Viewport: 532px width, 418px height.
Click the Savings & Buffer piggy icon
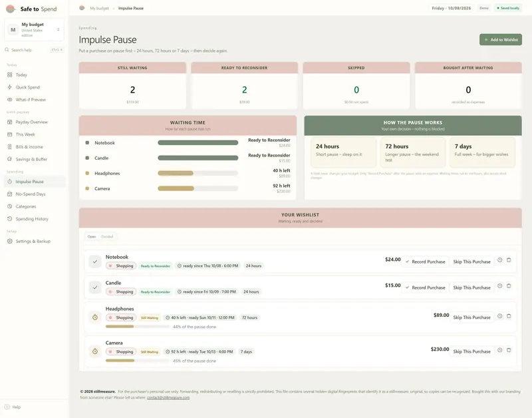pyautogui.click(x=9, y=159)
